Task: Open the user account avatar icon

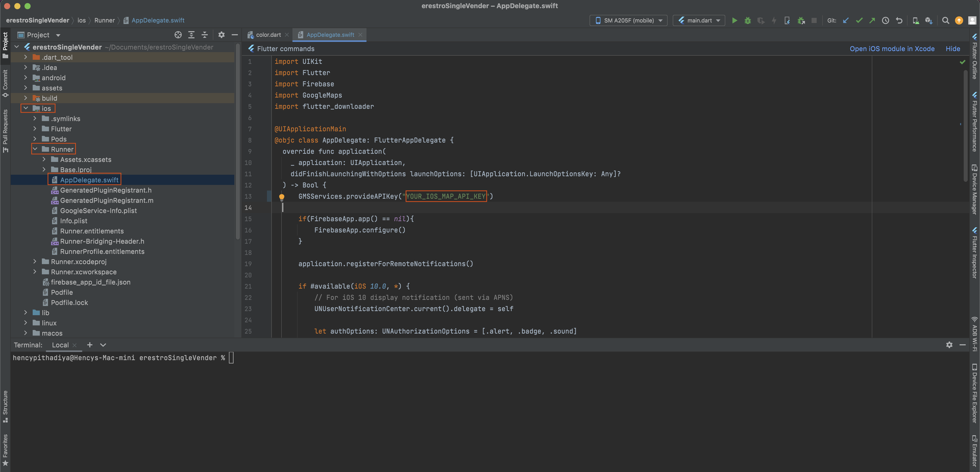Action: (972, 20)
